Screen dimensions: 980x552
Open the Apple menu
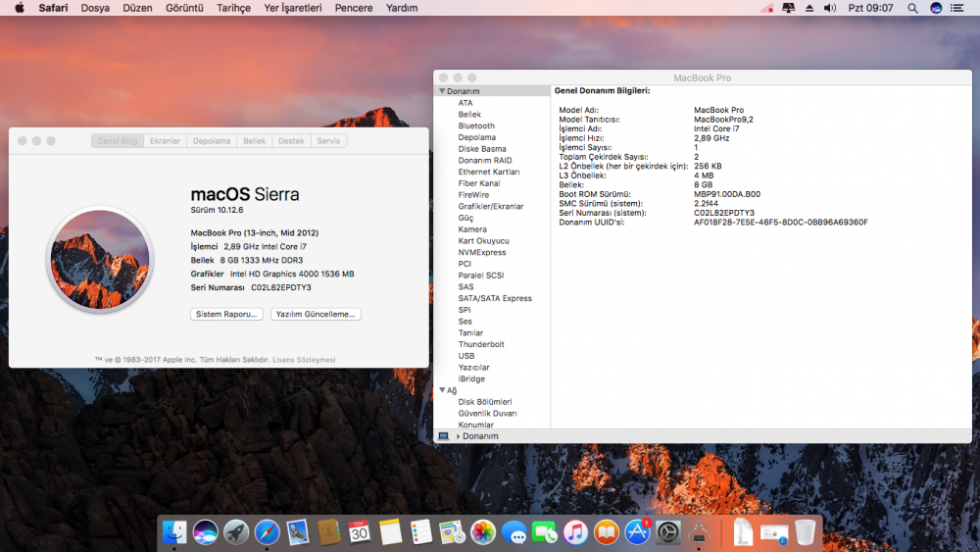[20, 8]
